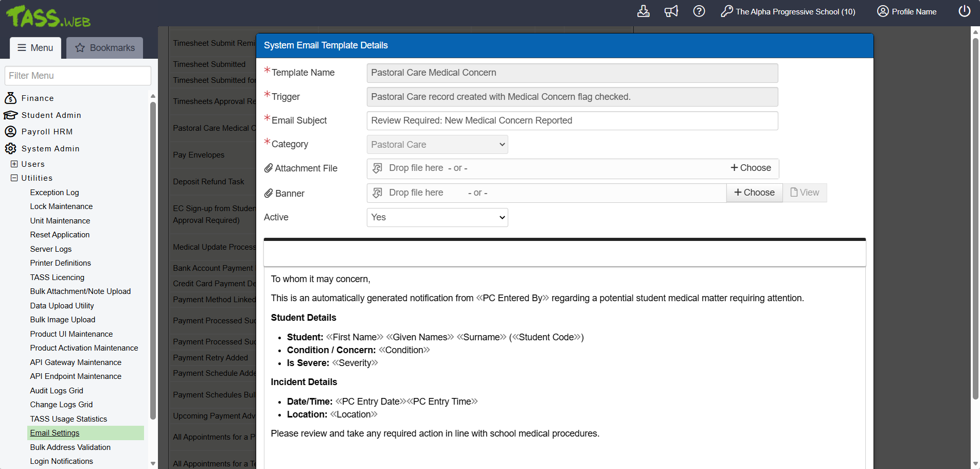Click Profile Name in header

point(914,12)
